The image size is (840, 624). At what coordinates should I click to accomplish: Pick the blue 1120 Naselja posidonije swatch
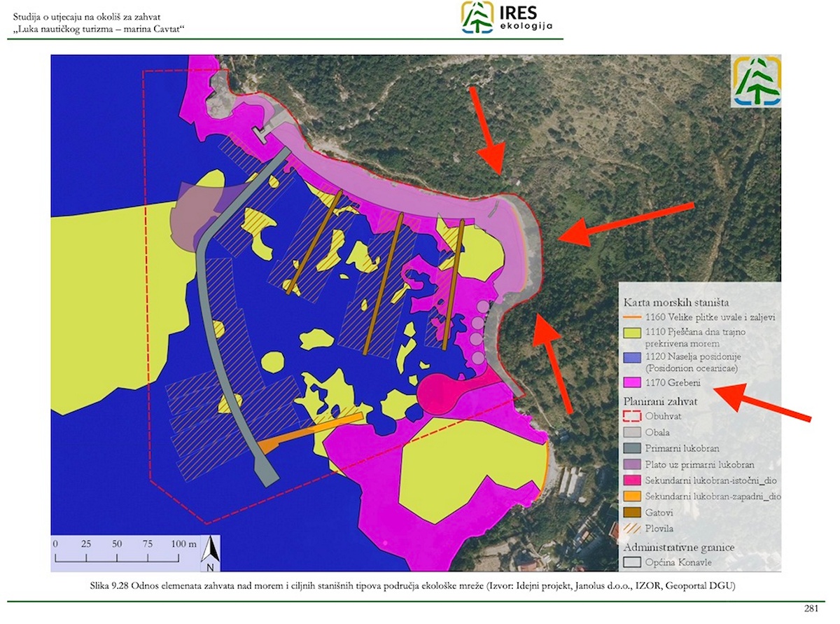tap(631, 359)
